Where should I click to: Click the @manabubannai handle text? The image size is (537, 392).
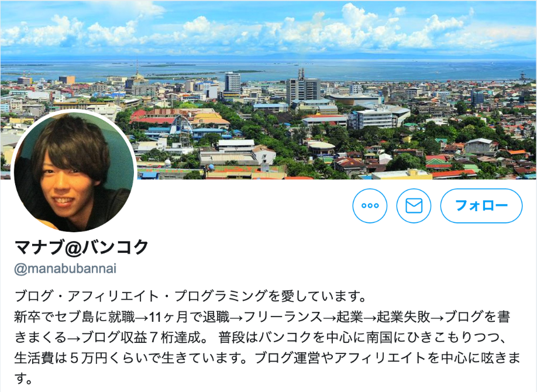(66, 269)
